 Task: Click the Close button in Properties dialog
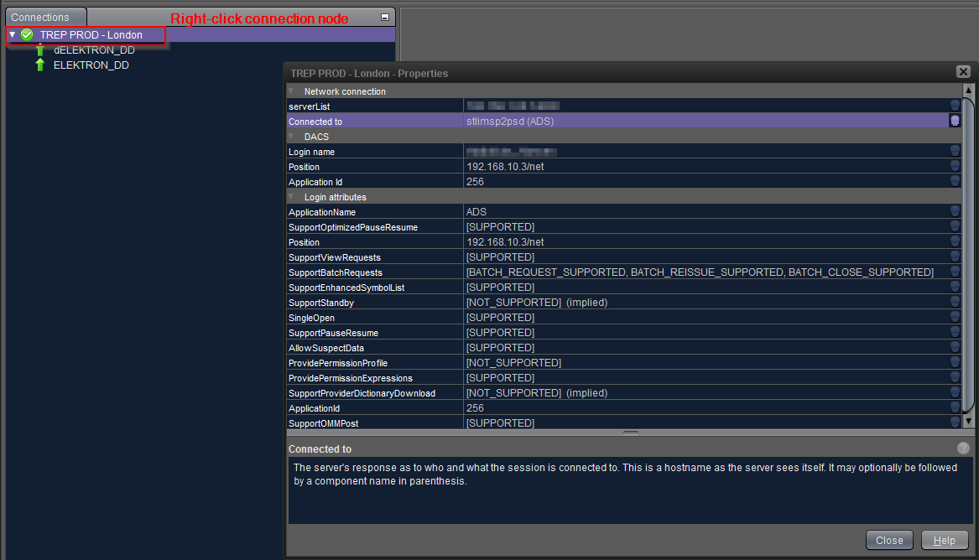(x=889, y=540)
